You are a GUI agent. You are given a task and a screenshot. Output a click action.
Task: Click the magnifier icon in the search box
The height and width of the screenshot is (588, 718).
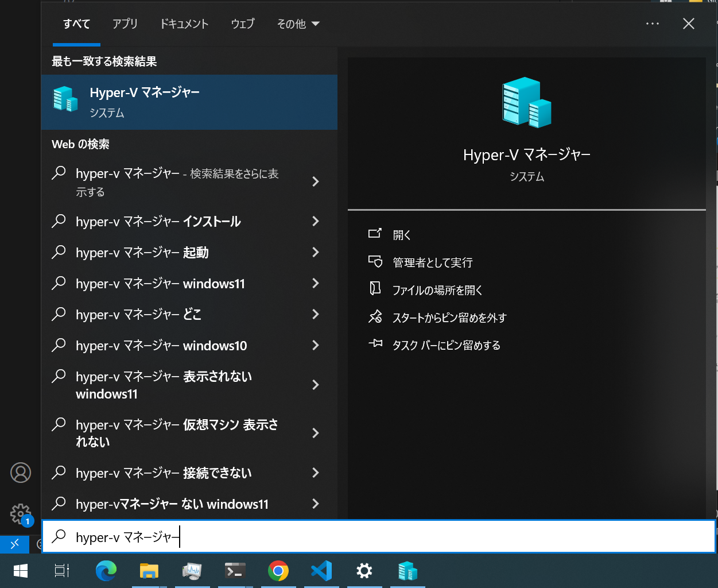[59, 536]
